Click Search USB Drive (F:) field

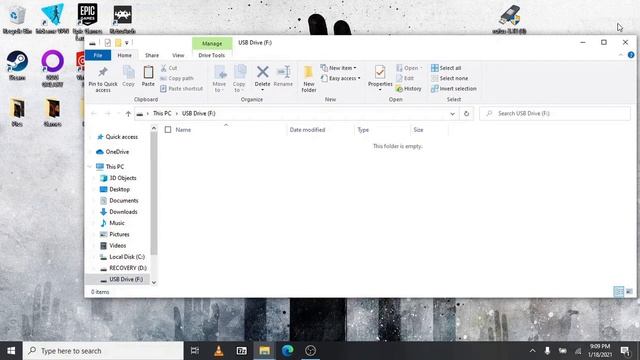tap(555, 113)
